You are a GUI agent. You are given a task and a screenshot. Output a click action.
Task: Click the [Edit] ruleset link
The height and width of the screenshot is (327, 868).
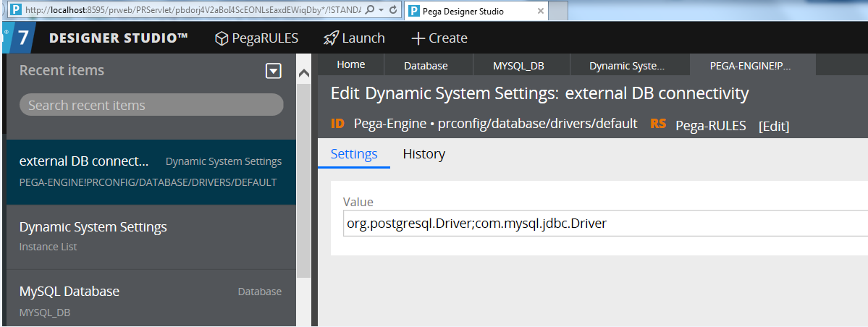point(774,126)
